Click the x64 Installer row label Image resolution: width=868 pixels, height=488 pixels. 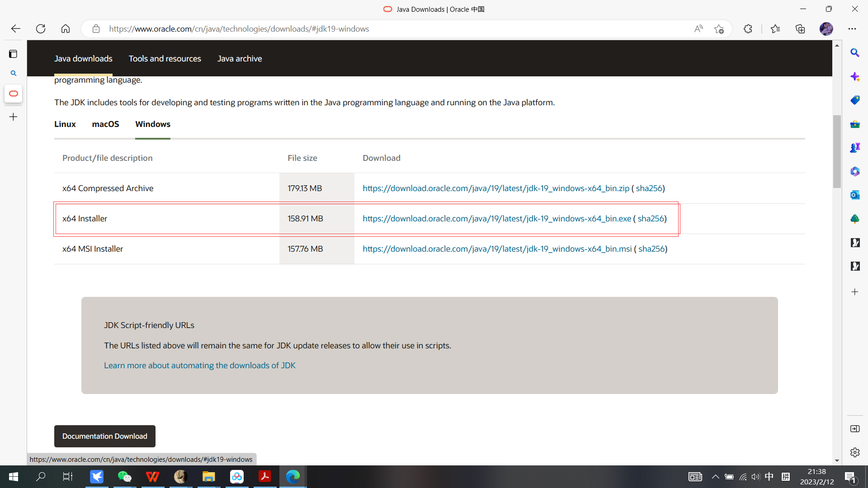click(85, 219)
